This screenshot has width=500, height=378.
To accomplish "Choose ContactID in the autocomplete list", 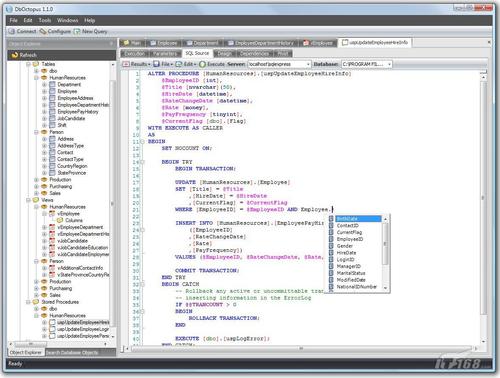I will coord(348,226).
